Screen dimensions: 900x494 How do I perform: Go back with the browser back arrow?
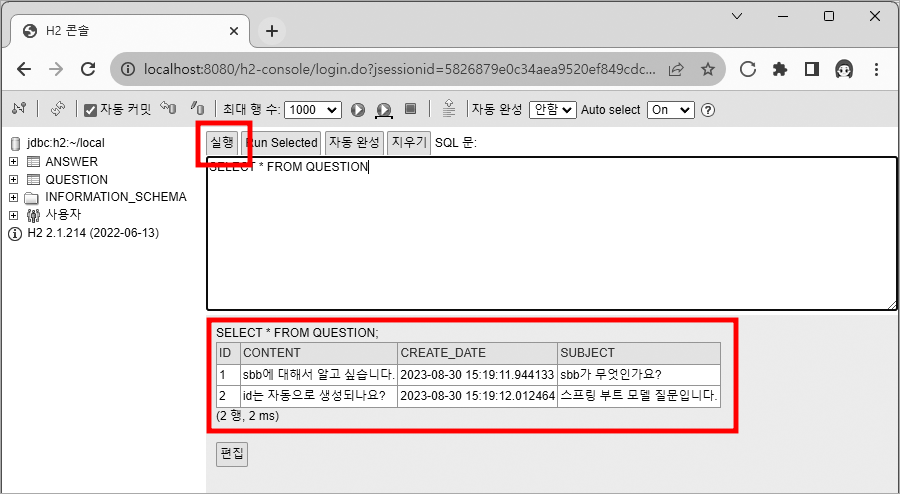tap(24, 69)
